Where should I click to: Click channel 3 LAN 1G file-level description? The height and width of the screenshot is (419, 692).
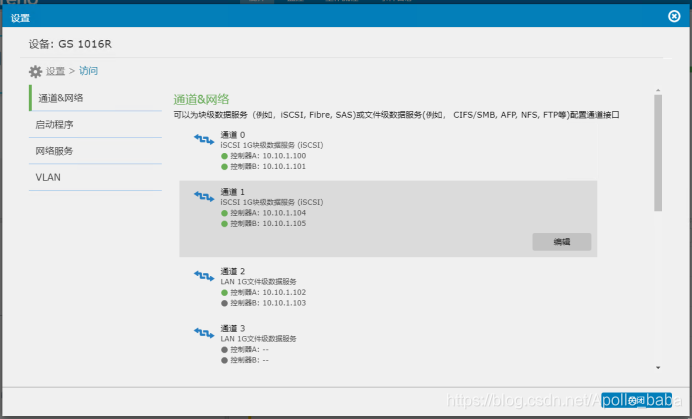[x=259, y=339]
